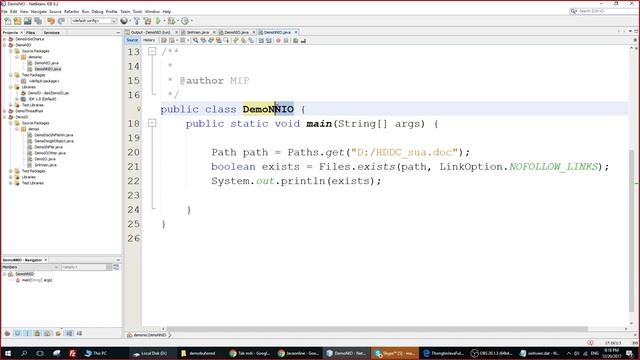Click the taskbar search magnifier
This screenshot has width=640, height=360.
coord(24,353)
